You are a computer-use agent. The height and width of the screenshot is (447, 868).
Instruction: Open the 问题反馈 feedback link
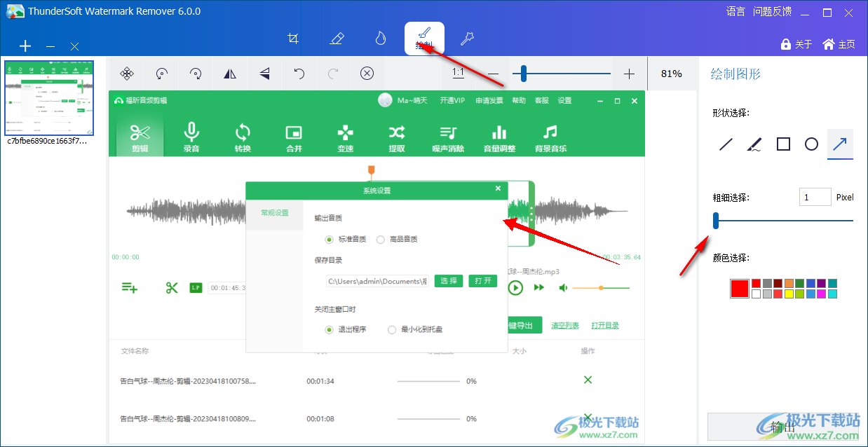click(x=772, y=11)
